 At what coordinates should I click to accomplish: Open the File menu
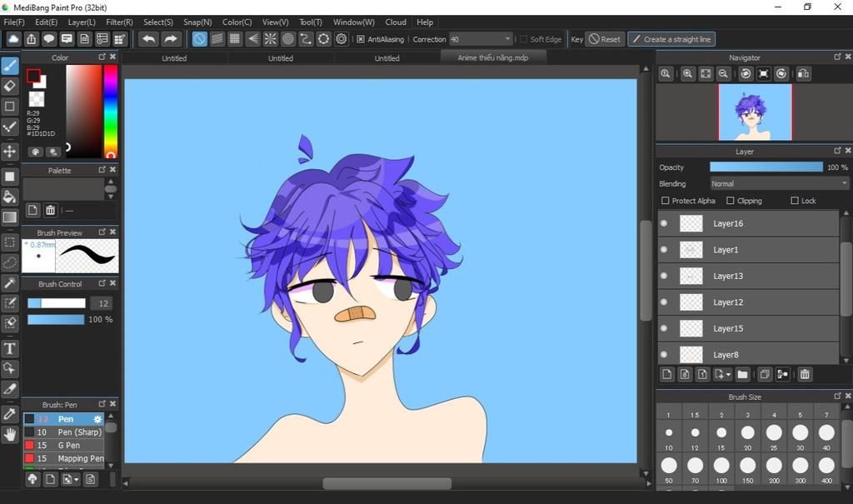click(x=14, y=22)
